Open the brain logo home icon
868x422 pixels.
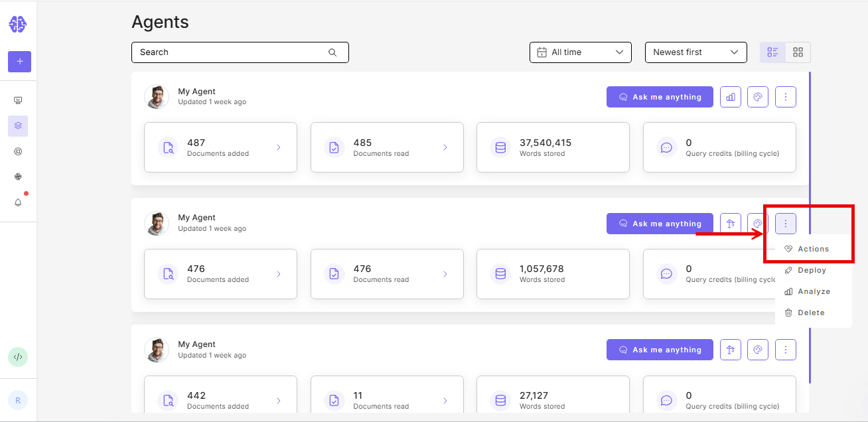[x=18, y=25]
